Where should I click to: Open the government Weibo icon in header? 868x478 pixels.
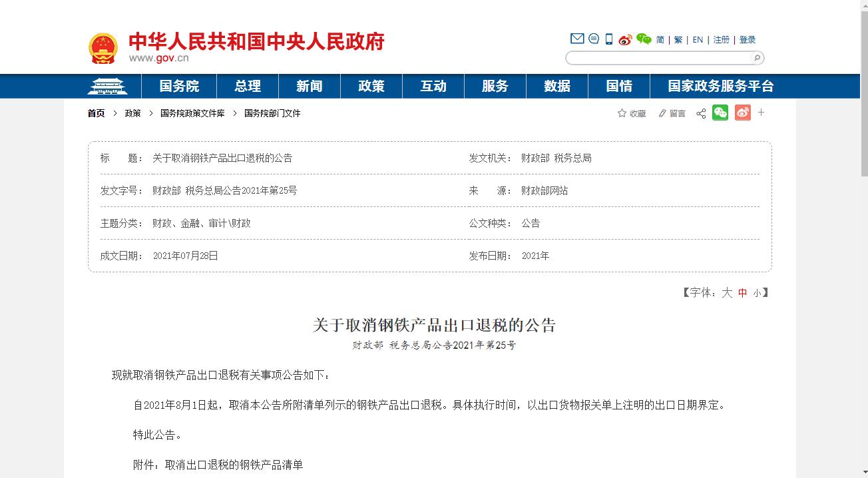625,39
